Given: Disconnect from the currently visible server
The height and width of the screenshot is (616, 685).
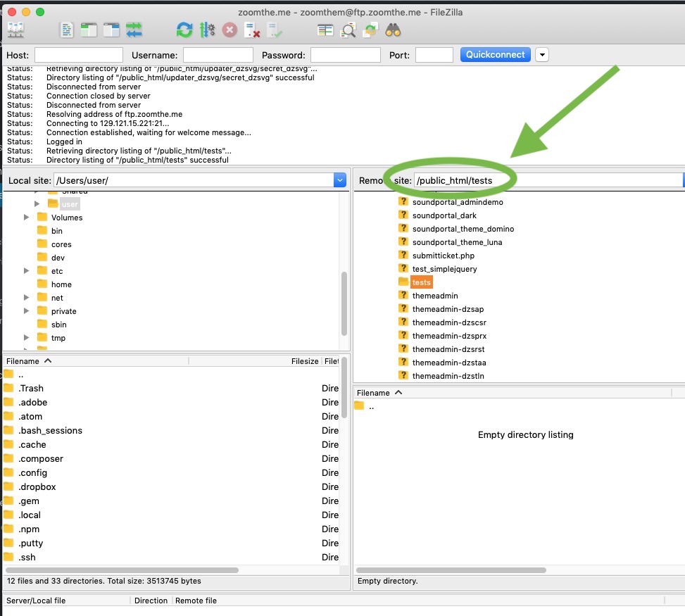Looking at the screenshot, I should (252, 30).
